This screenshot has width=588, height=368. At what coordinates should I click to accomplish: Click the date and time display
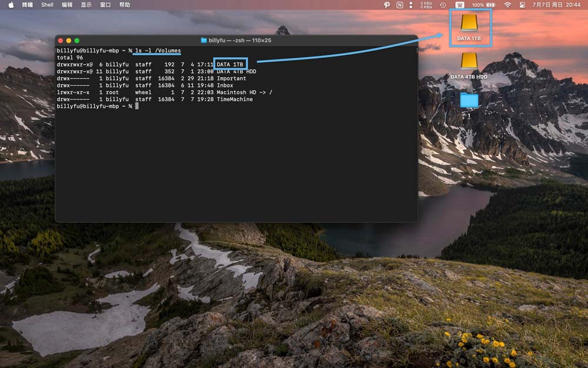coord(557,5)
